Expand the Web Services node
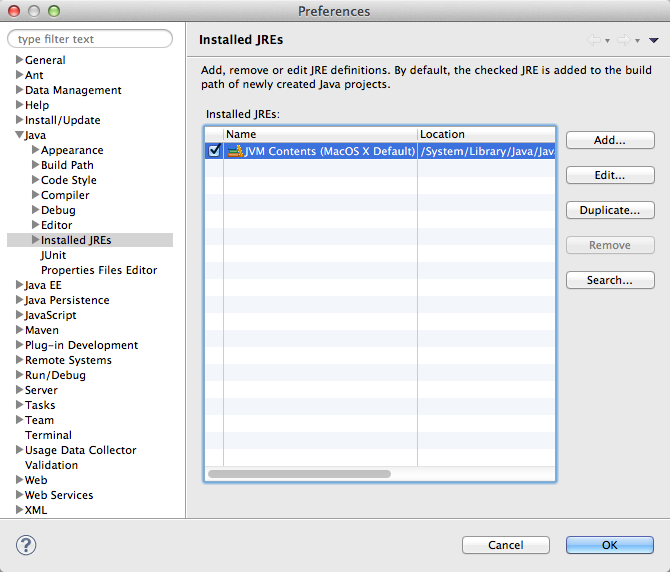Viewport: 670px width, 572px height. tap(19, 494)
